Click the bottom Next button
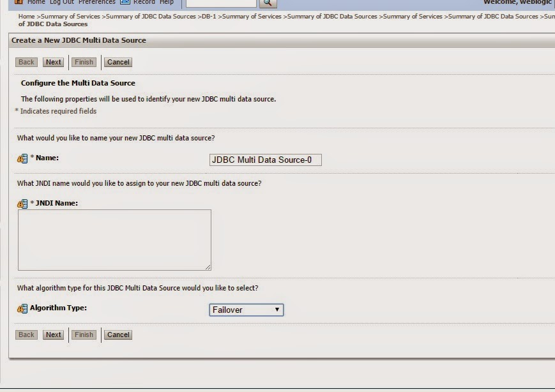 tap(53, 335)
